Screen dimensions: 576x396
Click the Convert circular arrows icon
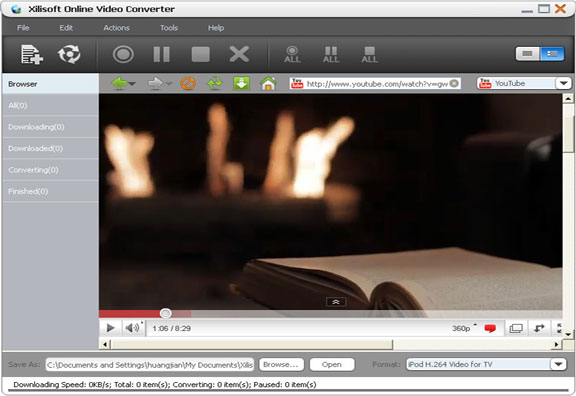click(x=69, y=54)
